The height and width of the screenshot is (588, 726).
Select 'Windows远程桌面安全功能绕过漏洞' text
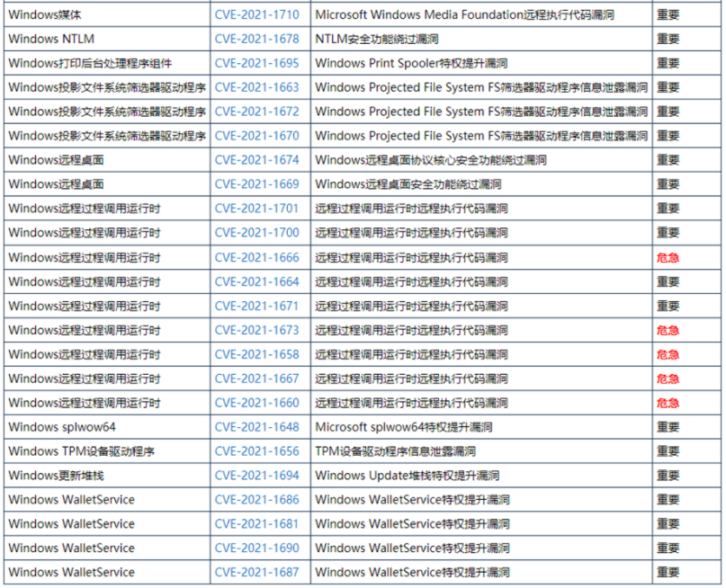tap(408, 184)
